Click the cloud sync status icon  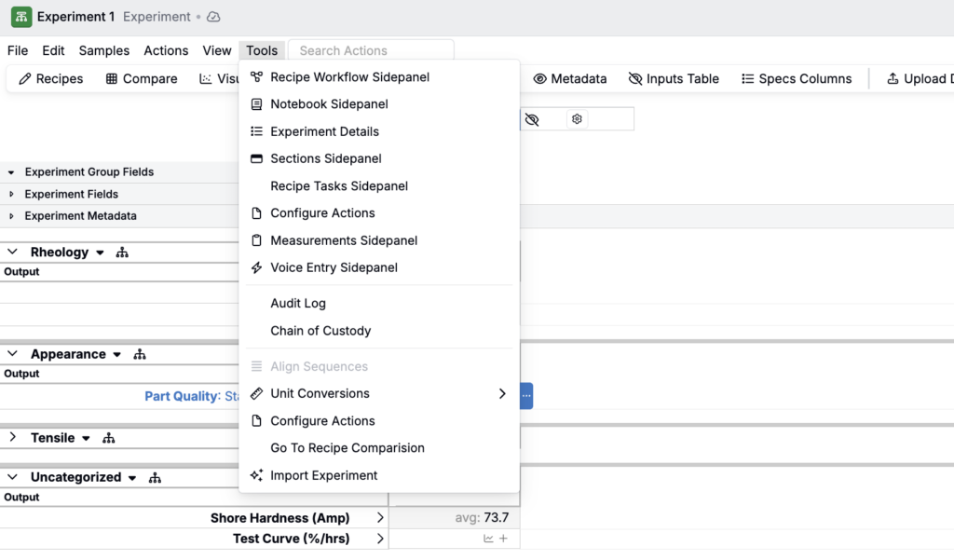pyautogui.click(x=213, y=17)
